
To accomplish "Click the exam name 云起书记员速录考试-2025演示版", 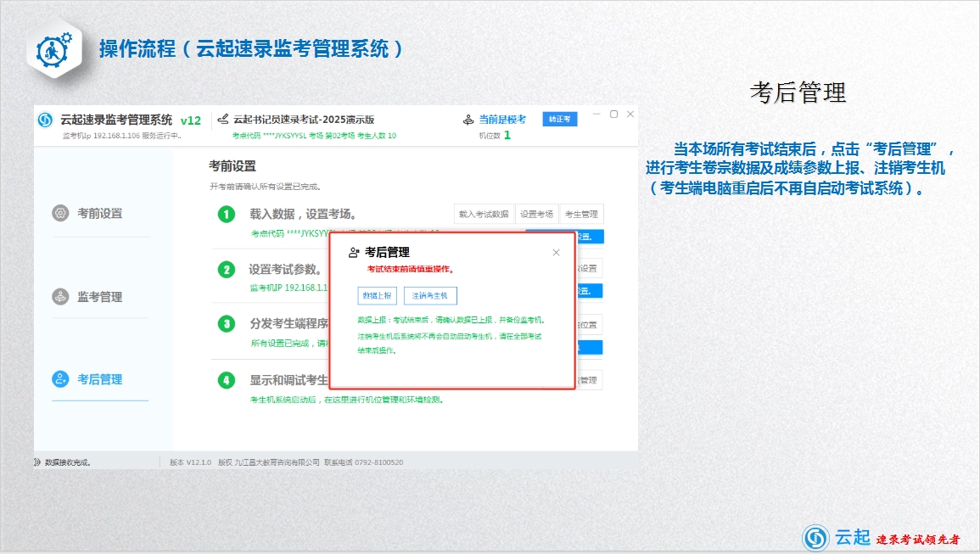I will tap(304, 119).
